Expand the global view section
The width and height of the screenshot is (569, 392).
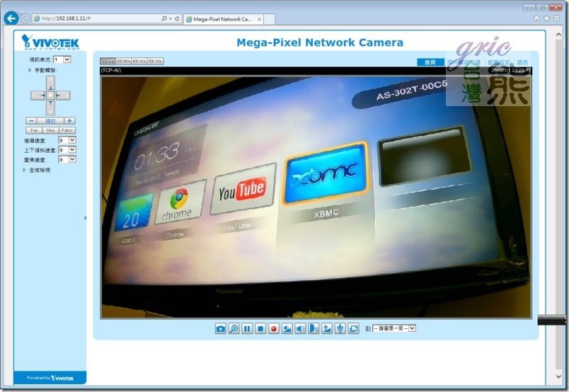point(37,170)
